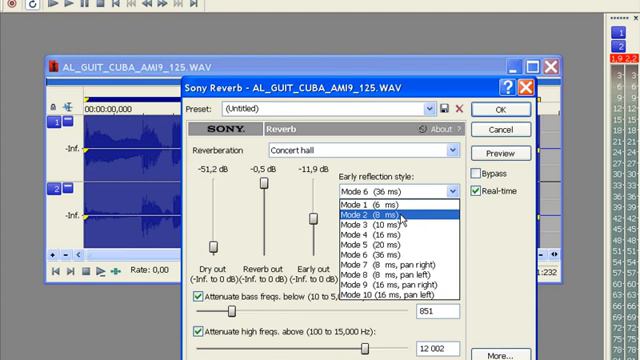Click Go to Start in WAV window transport
Viewport: 640px width, 360px height.
point(56,271)
